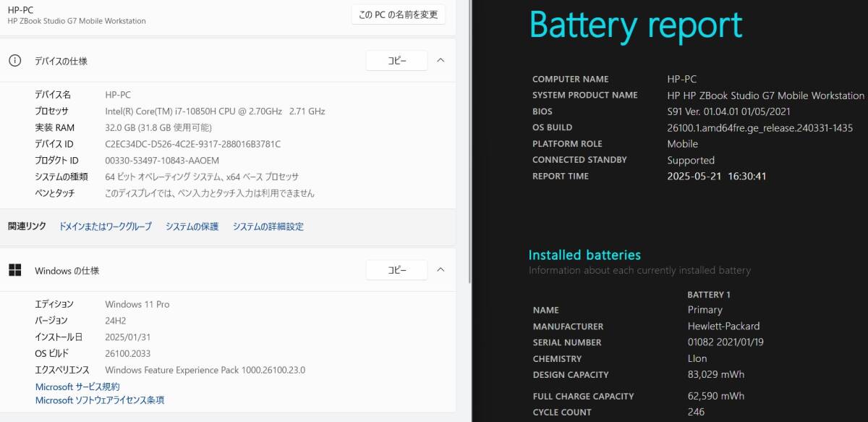Image resolution: width=868 pixels, height=422 pixels.
Task: Click the settings window vertical scrollbar
Action: click(469, 141)
